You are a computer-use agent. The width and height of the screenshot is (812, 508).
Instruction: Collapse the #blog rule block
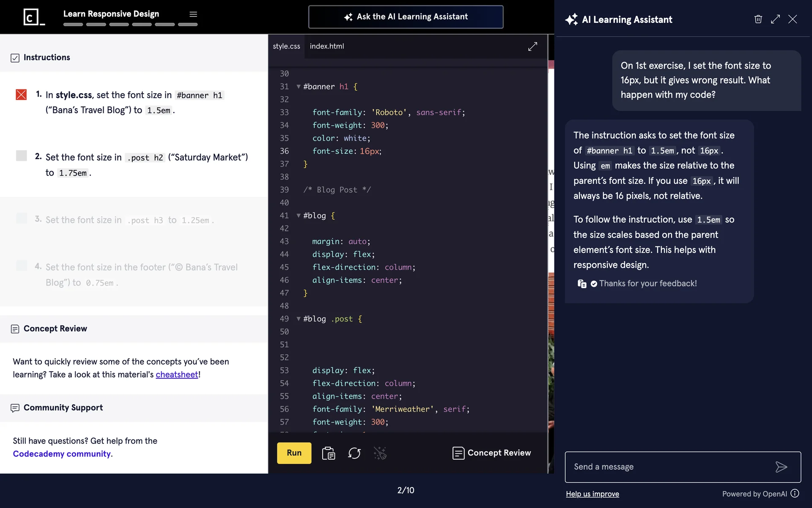(299, 216)
